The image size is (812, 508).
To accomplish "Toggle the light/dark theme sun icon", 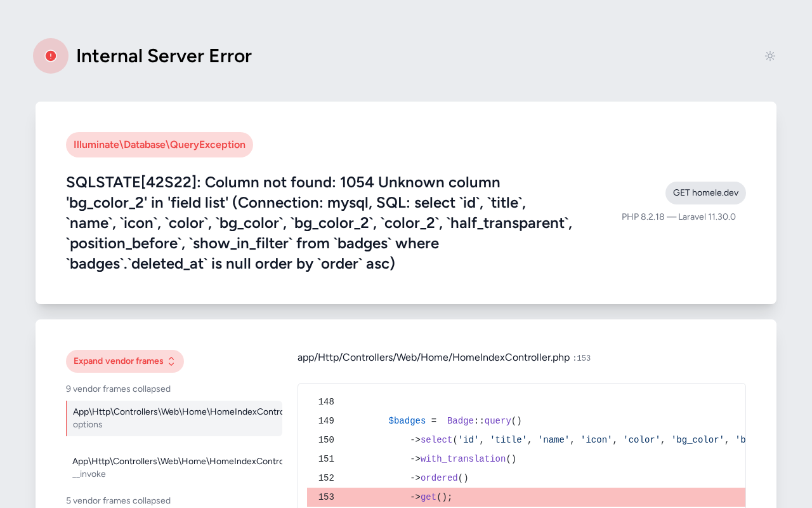I will [x=769, y=56].
